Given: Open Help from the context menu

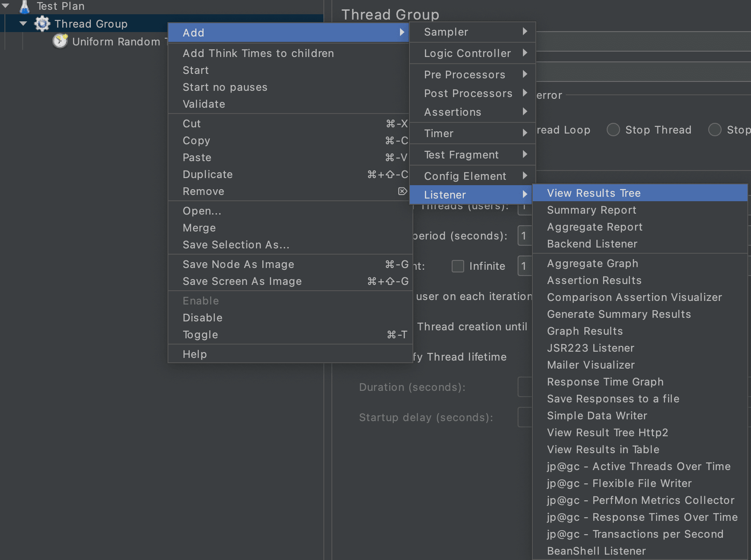Looking at the screenshot, I should 195,354.
